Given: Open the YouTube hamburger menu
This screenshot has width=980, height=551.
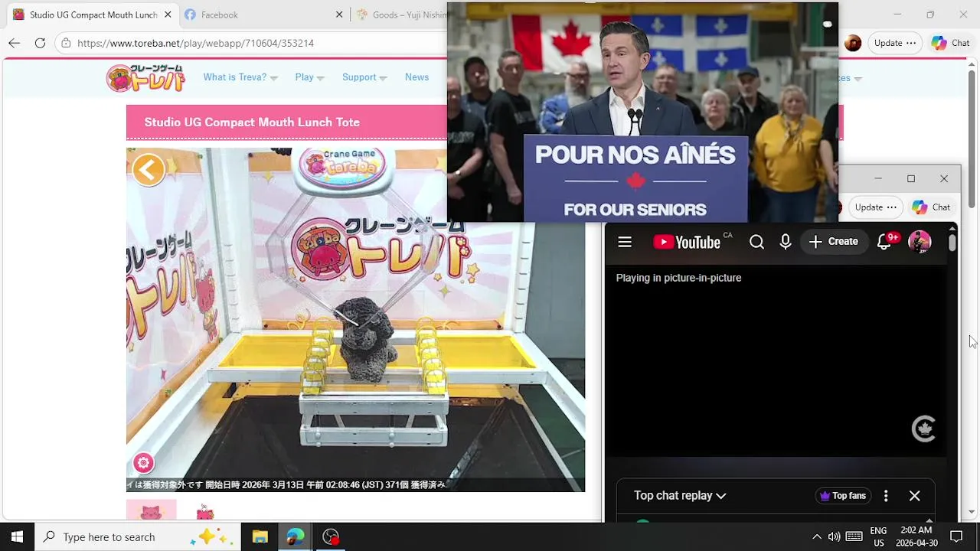Looking at the screenshot, I should coord(625,242).
